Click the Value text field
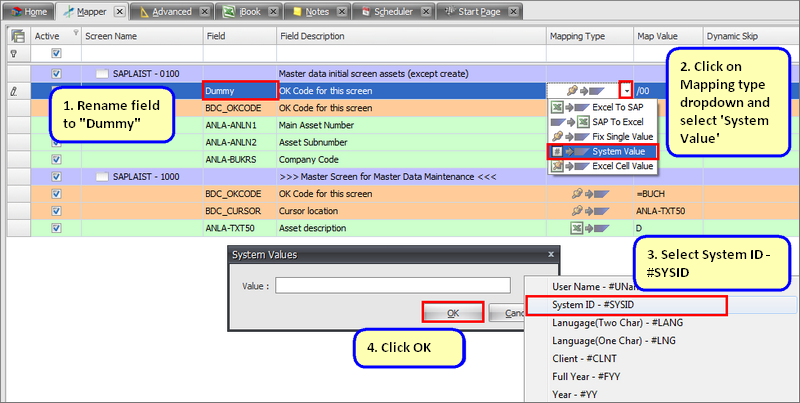The width and height of the screenshot is (800, 403). coord(393,285)
